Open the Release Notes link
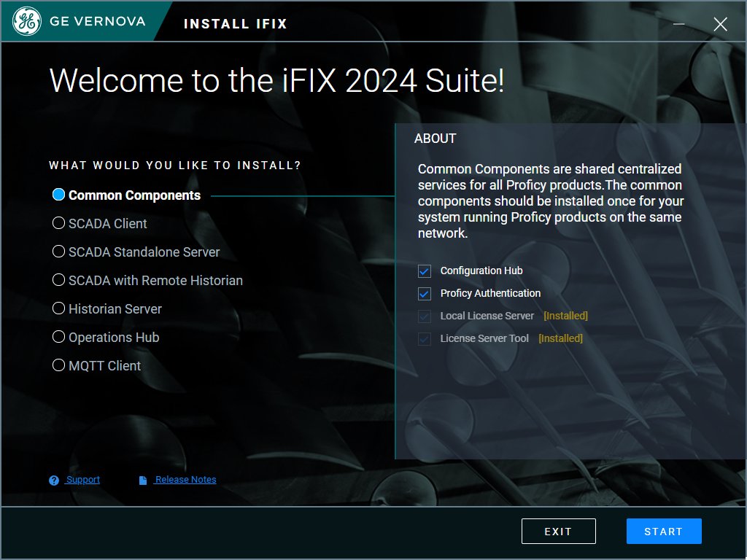 click(x=185, y=480)
